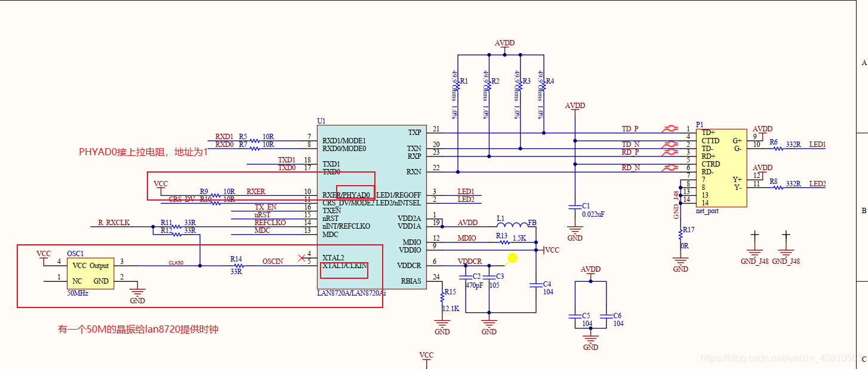Select resistor R3 symbol under AVDD
Screen dimensions: 868x369
point(520,87)
